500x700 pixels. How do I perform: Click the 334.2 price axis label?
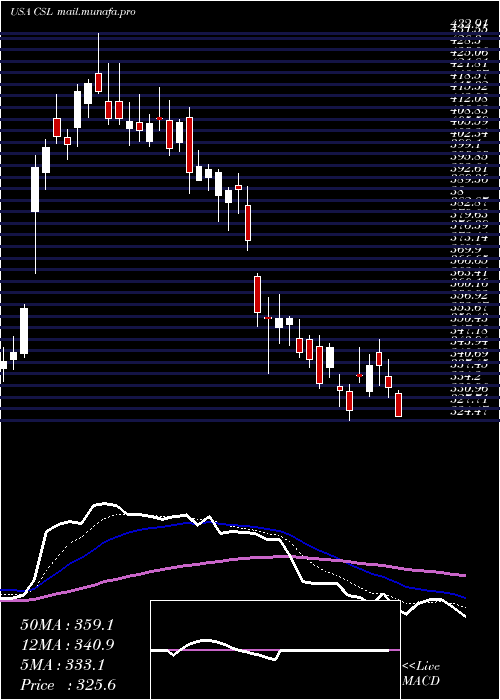point(465,378)
